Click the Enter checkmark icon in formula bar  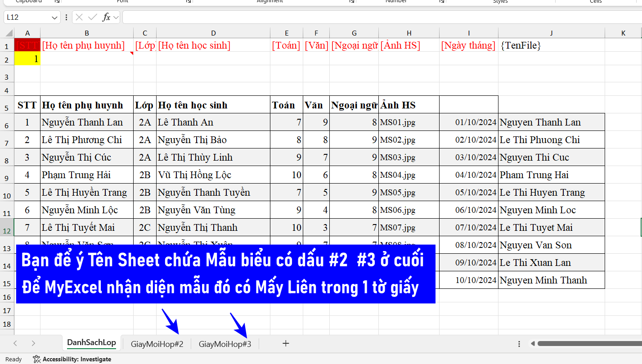point(93,18)
